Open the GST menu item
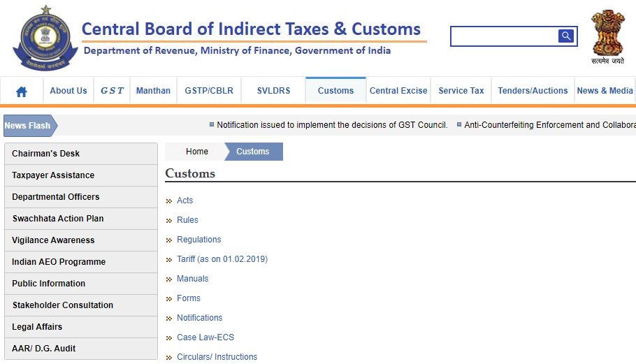The image size is (636, 364). 112,91
